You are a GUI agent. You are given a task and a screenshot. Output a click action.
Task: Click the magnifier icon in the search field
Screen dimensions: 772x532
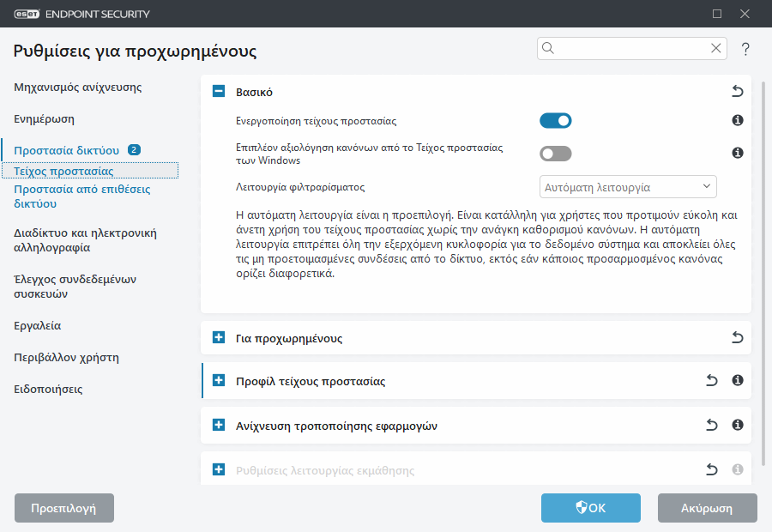point(549,48)
